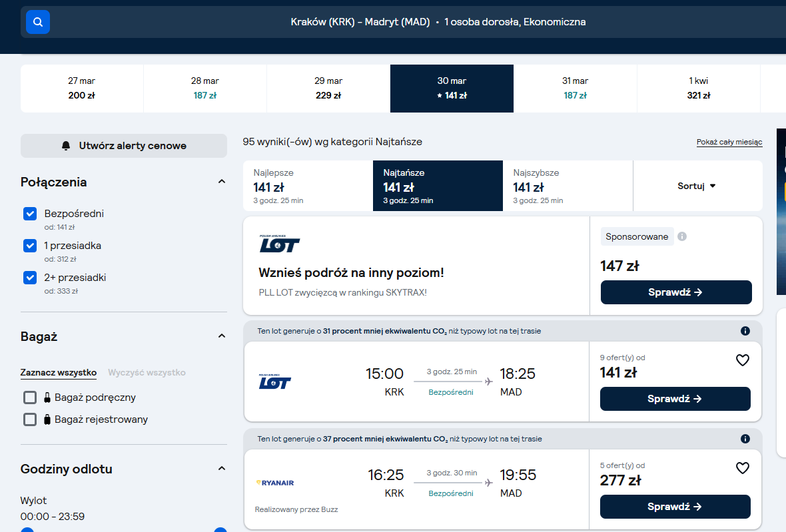Click LOT airline logo on 15:00 flight
Image resolution: width=786 pixels, height=532 pixels.
tap(274, 382)
